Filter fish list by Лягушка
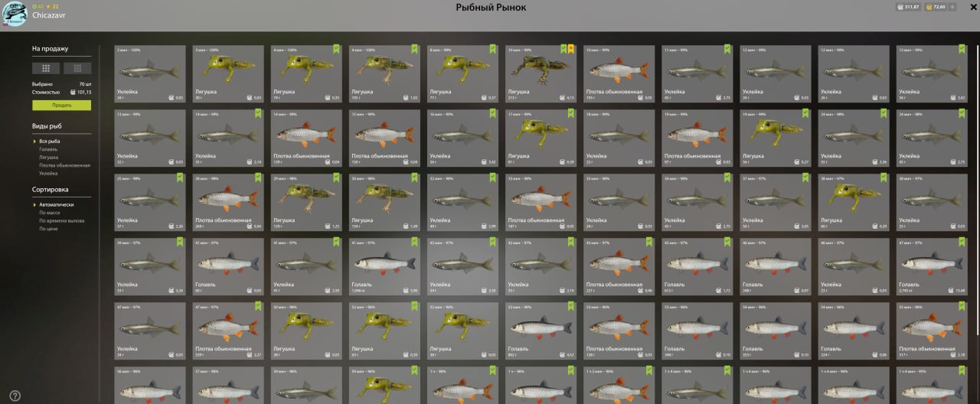 click(49, 157)
